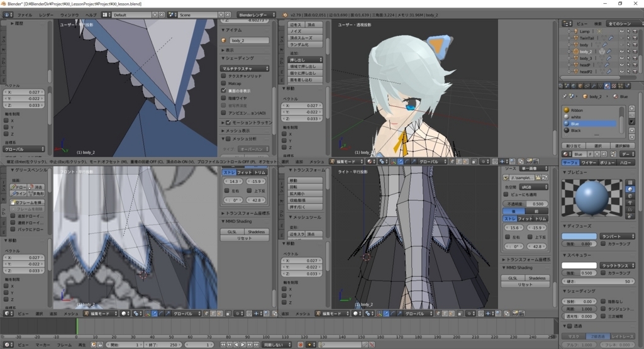This screenshot has height=349, width=644.
Task: Add new screen layout next to Default field
Action: tap(155, 15)
